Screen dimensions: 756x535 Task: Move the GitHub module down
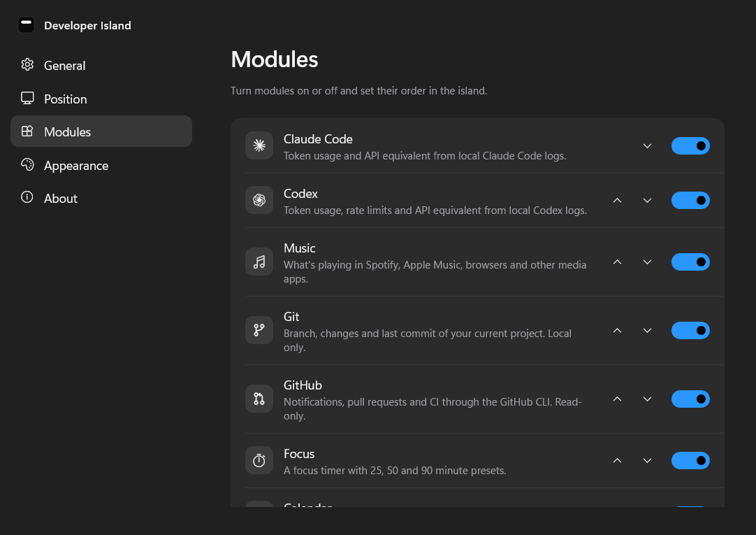click(x=648, y=399)
